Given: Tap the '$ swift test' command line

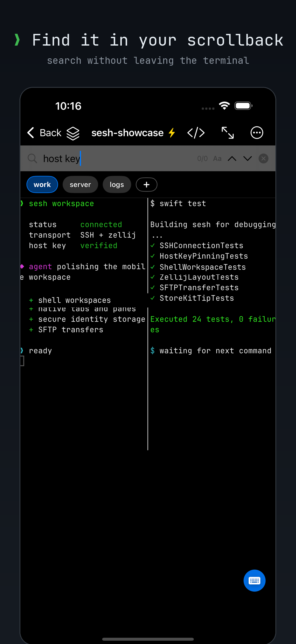Looking at the screenshot, I should [178, 203].
